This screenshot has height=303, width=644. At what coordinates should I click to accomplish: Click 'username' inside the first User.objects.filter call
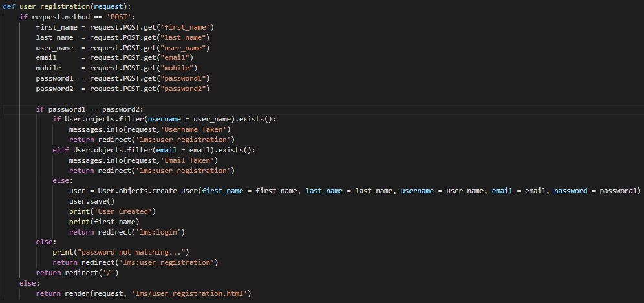point(164,120)
